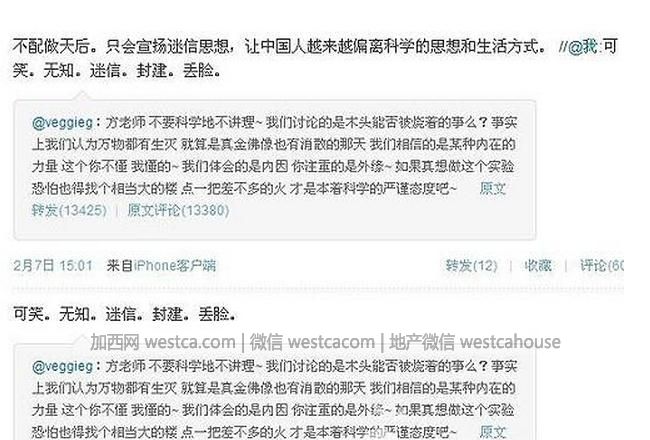This screenshot has height=440, width=650.
Task: Open @veggieg profile in second quoted post
Action: pyautogui.click(x=63, y=366)
